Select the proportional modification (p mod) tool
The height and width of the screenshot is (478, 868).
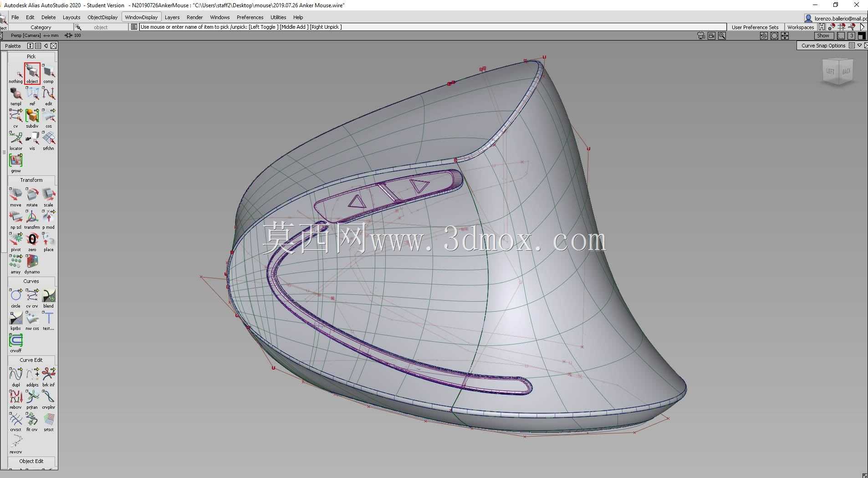click(48, 220)
